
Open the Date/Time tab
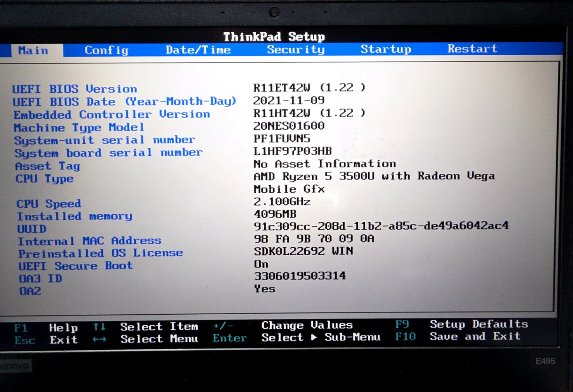click(198, 50)
